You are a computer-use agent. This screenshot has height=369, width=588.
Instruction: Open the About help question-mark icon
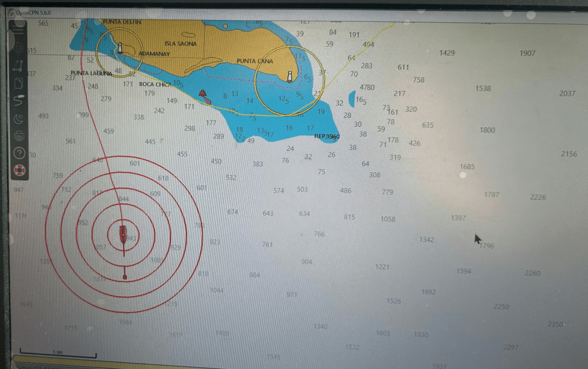pyautogui.click(x=19, y=153)
